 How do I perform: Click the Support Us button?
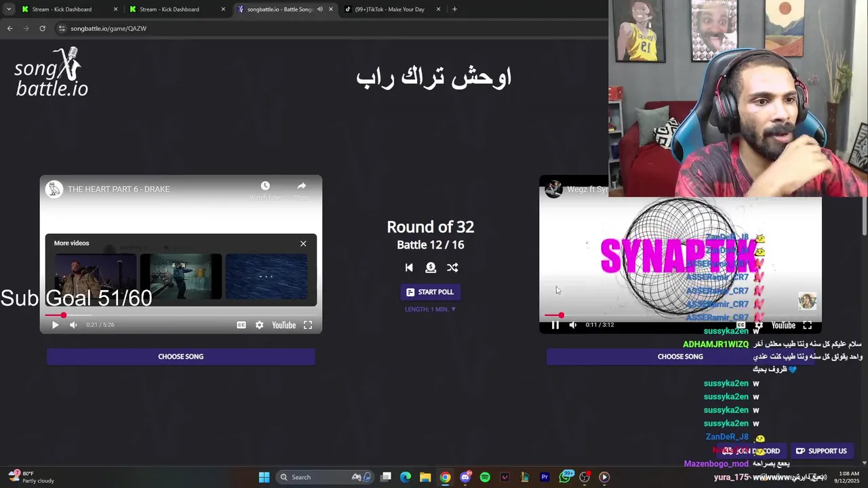click(821, 451)
